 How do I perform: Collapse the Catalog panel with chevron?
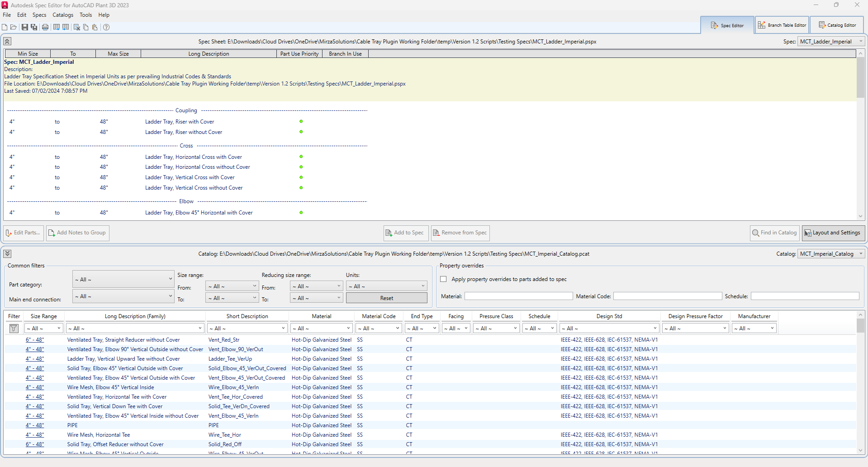[x=7, y=254]
